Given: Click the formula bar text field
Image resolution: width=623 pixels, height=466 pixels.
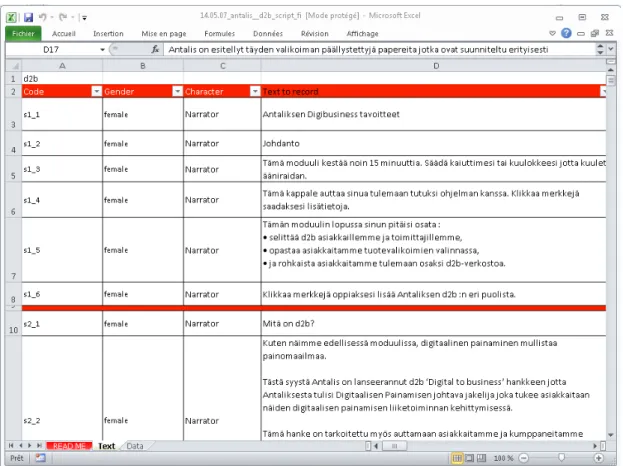Looking at the screenshot, I should tap(379, 50).
